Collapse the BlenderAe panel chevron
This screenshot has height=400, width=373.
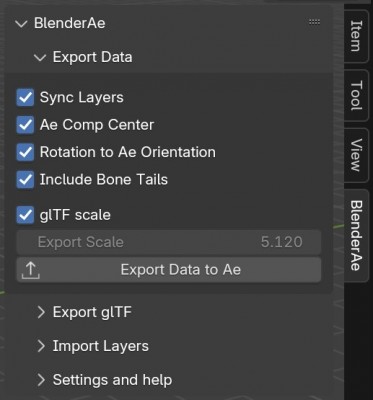tap(21, 24)
